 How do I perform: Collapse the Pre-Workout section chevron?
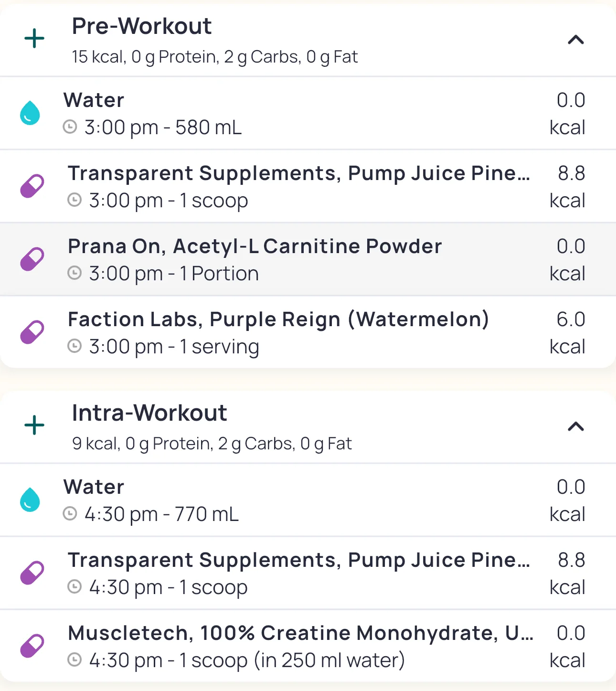point(576,40)
